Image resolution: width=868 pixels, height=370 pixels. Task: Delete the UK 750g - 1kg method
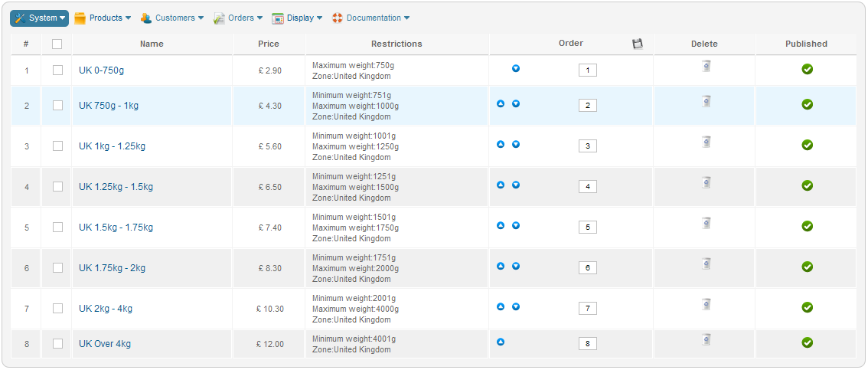click(706, 101)
